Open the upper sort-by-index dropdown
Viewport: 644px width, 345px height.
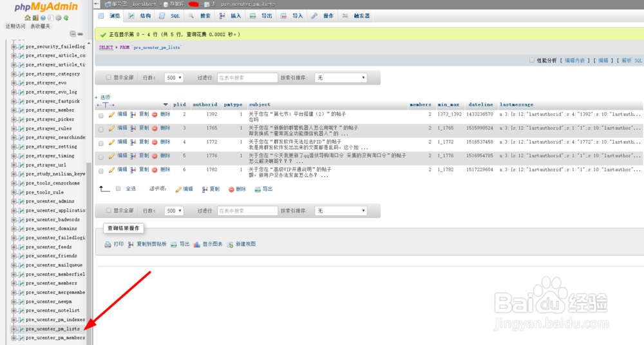click(341, 78)
